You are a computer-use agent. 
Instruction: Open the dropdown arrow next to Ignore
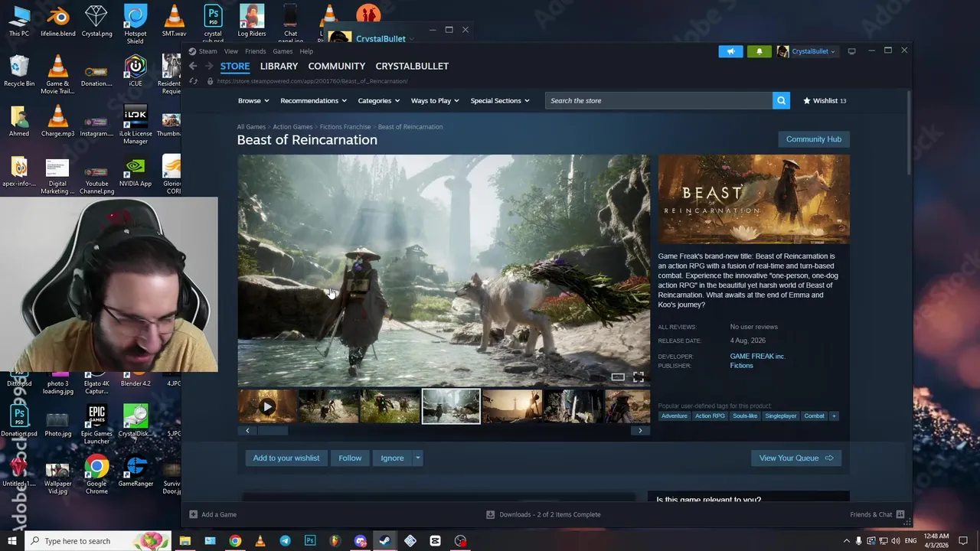click(417, 458)
